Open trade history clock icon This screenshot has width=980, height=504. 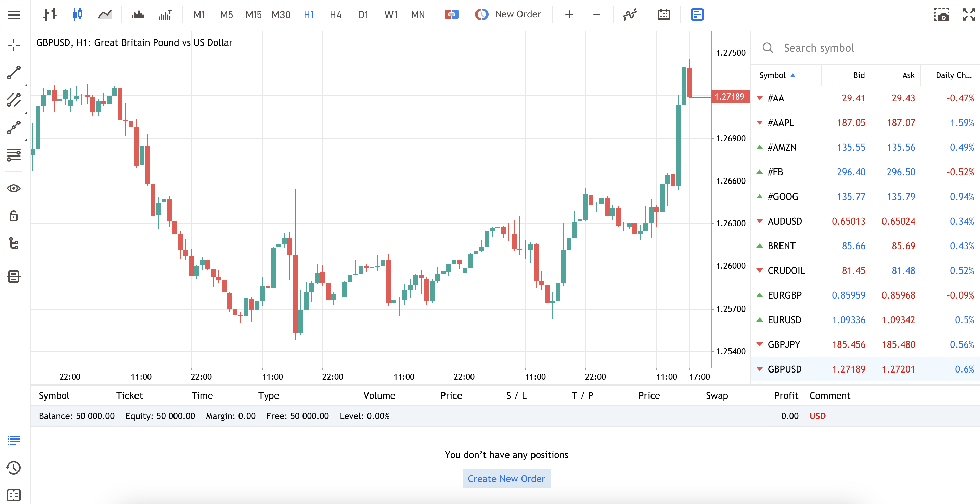(x=14, y=468)
